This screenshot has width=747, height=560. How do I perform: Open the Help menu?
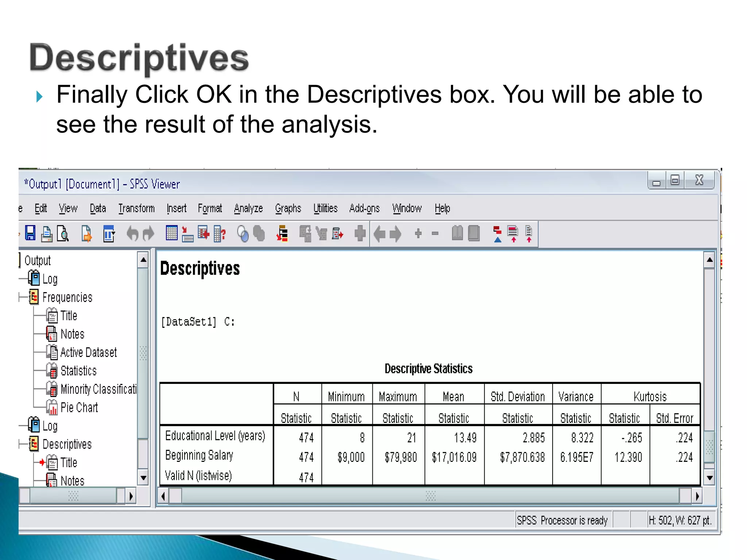click(x=442, y=208)
